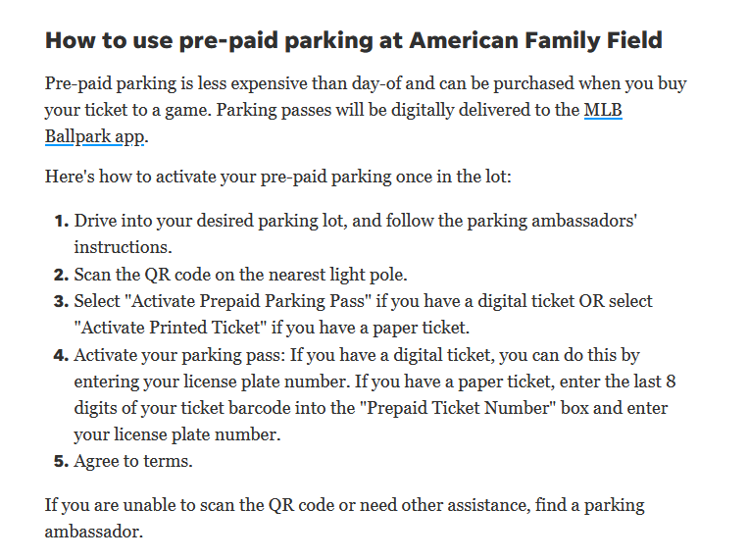Click the closing paragraph about finding an ambassador
The height and width of the screenshot is (560, 749).
pyautogui.click(x=343, y=506)
